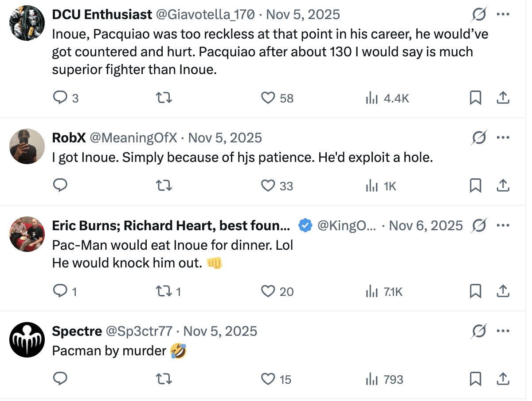Screen dimensions: 532x401
Task: Open @MeaningOfX profile link
Action: click(x=133, y=138)
